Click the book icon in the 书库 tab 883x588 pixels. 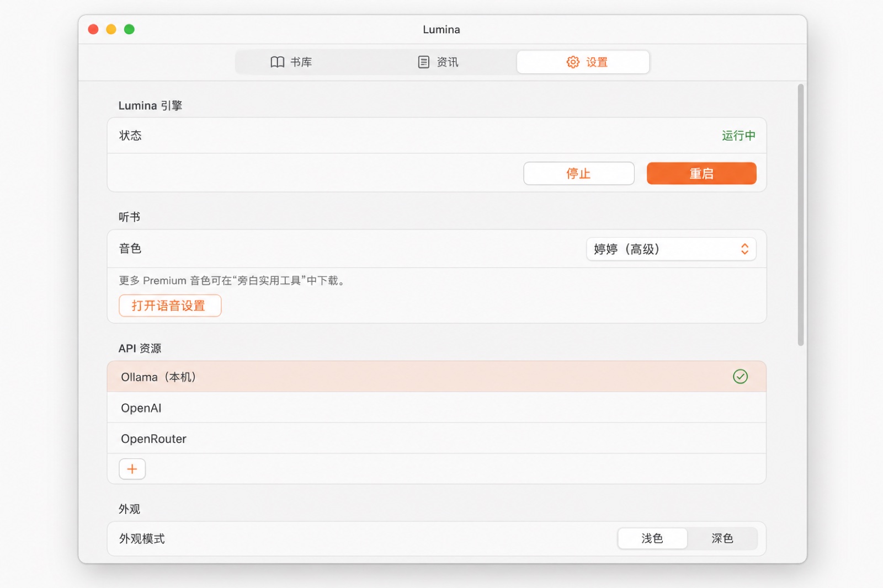point(277,62)
